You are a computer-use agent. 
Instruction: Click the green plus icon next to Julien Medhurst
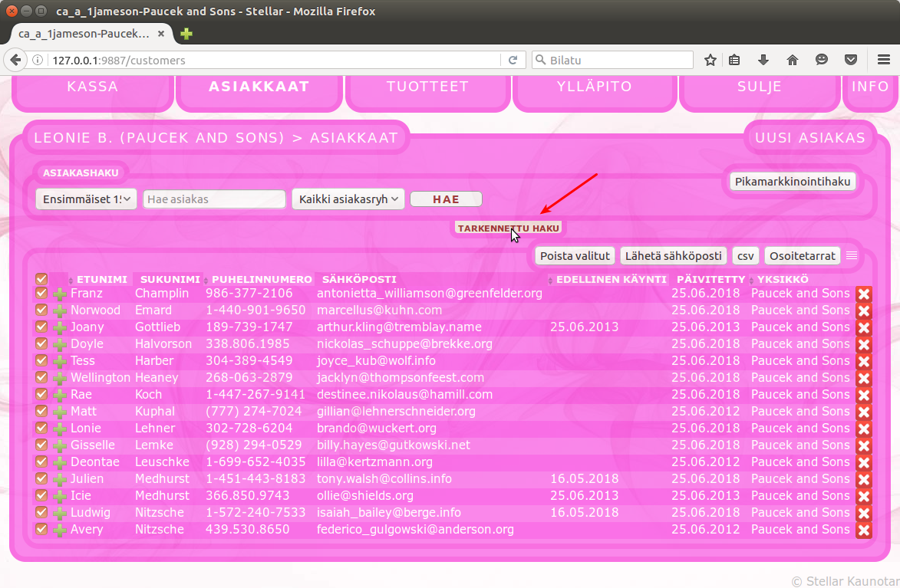60,479
